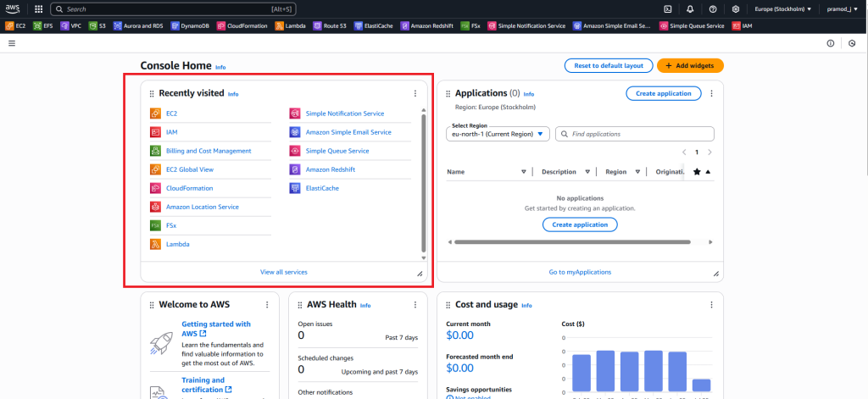
Task: Click the info circle icon below top bar
Action: tap(831, 43)
